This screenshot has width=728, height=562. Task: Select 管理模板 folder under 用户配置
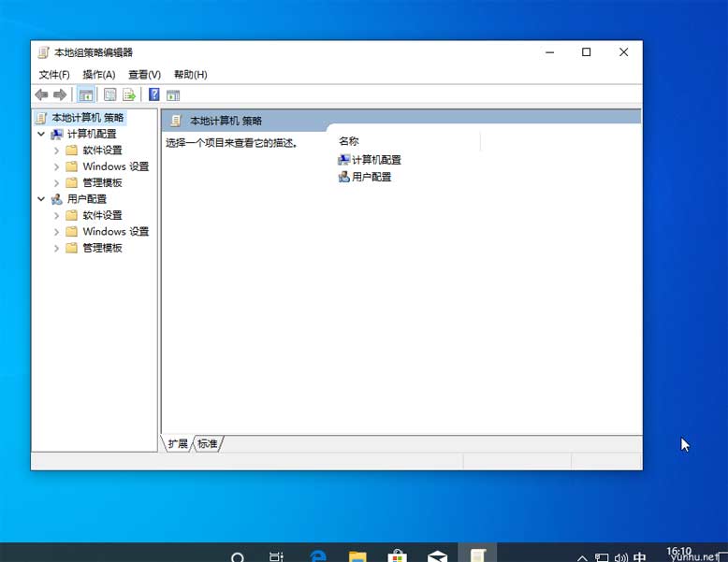pos(103,249)
